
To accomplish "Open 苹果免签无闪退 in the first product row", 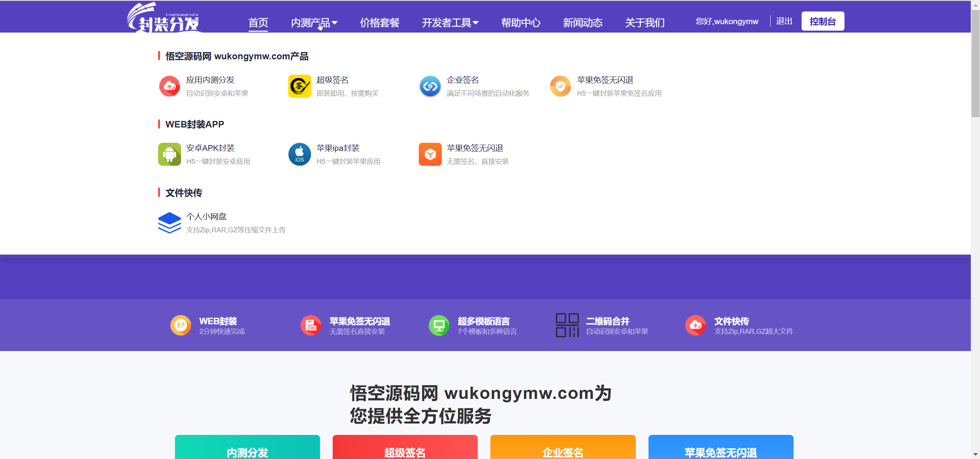I will pos(605,80).
